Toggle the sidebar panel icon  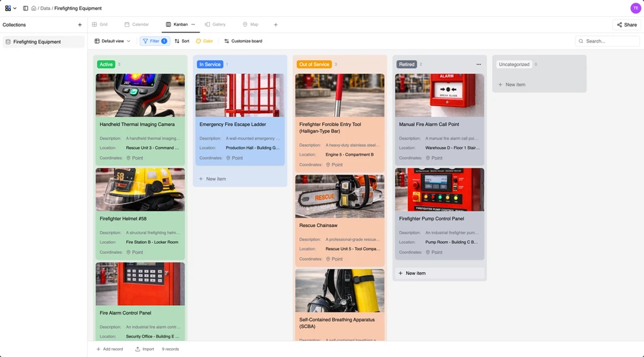point(26,8)
